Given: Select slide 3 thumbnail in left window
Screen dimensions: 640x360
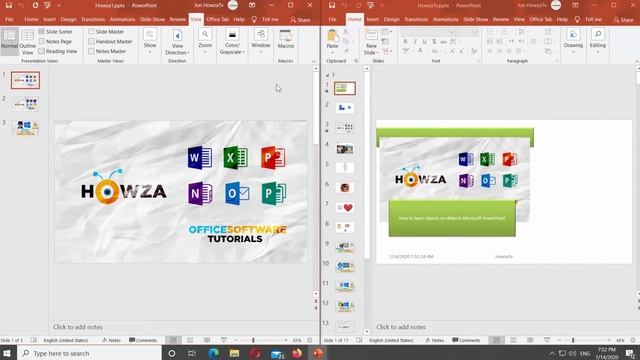Looking at the screenshot, I should pos(26,127).
